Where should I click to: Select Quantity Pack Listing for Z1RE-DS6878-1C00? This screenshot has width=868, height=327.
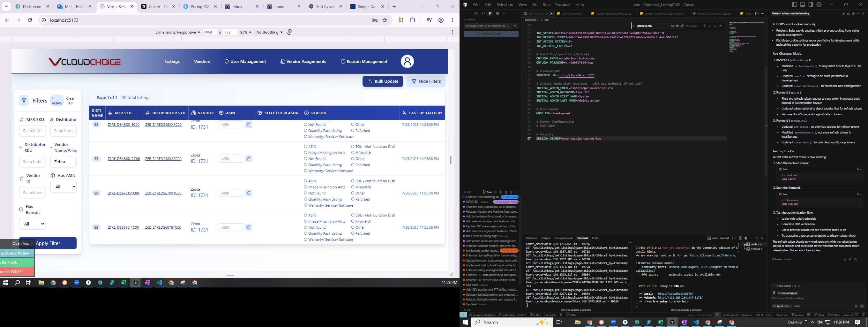(305, 233)
